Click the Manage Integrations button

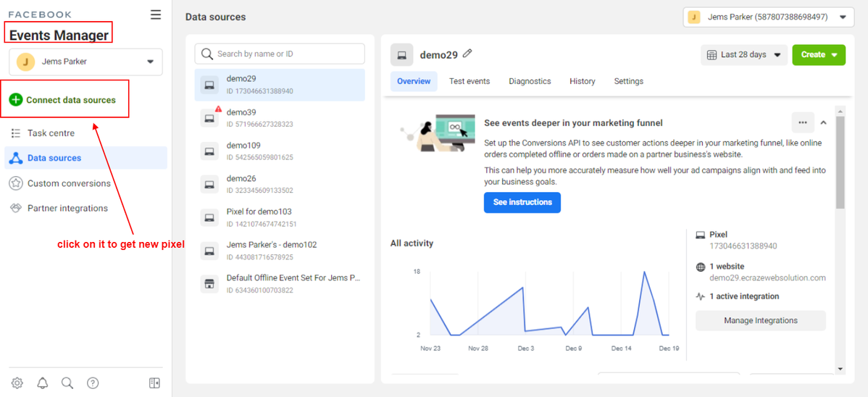click(760, 320)
